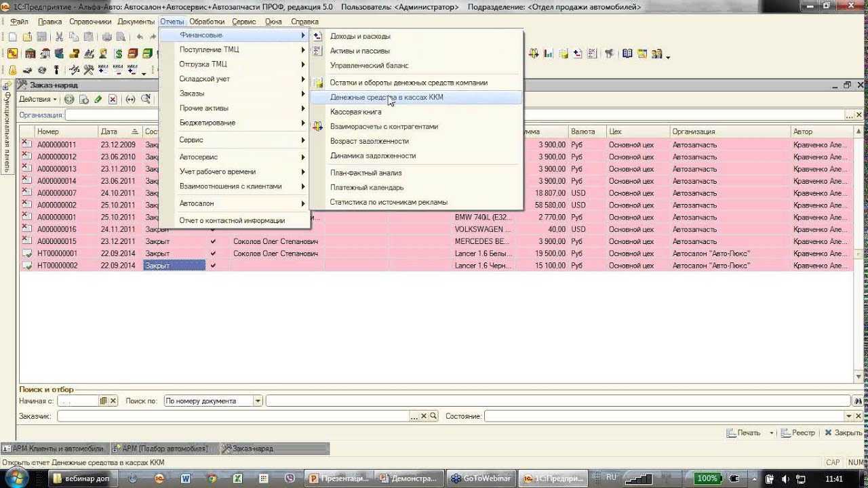Expand Автосалон submenu
The width and height of the screenshot is (868, 488).
tap(234, 203)
